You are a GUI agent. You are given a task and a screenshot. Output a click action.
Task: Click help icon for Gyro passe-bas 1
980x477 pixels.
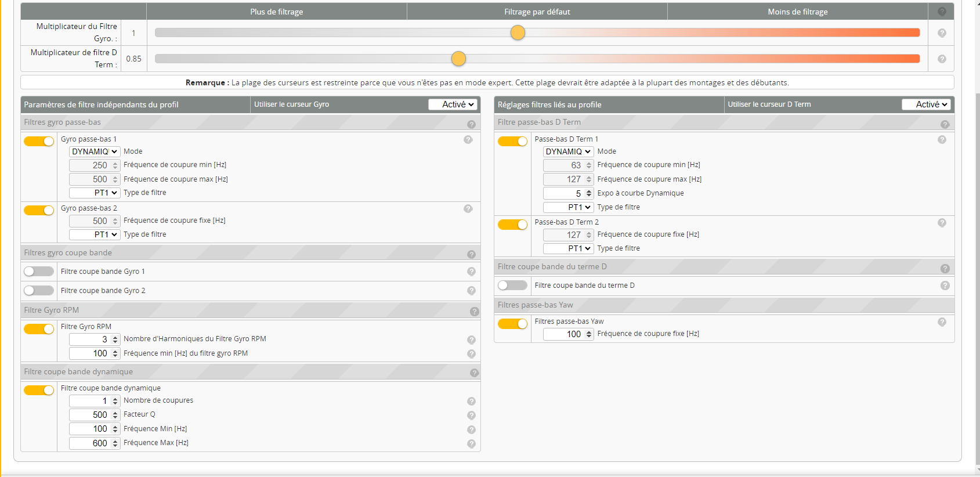pyautogui.click(x=468, y=140)
